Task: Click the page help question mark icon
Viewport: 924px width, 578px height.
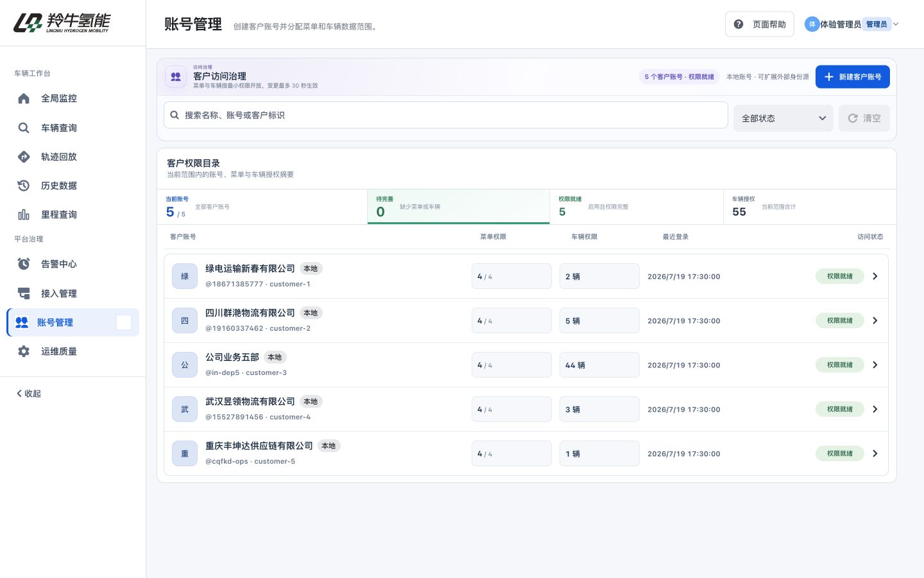Action: point(739,24)
